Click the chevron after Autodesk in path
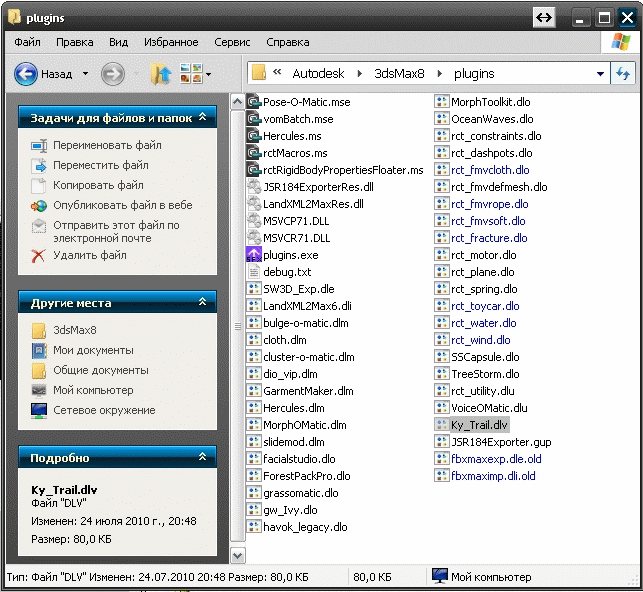 pyautogui.click(x=360, y=74)
